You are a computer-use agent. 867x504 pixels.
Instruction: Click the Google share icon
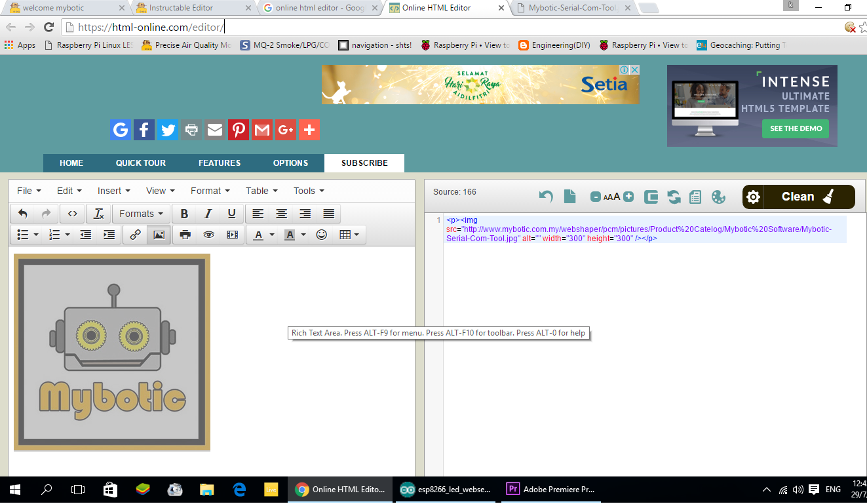coord(121,130)
